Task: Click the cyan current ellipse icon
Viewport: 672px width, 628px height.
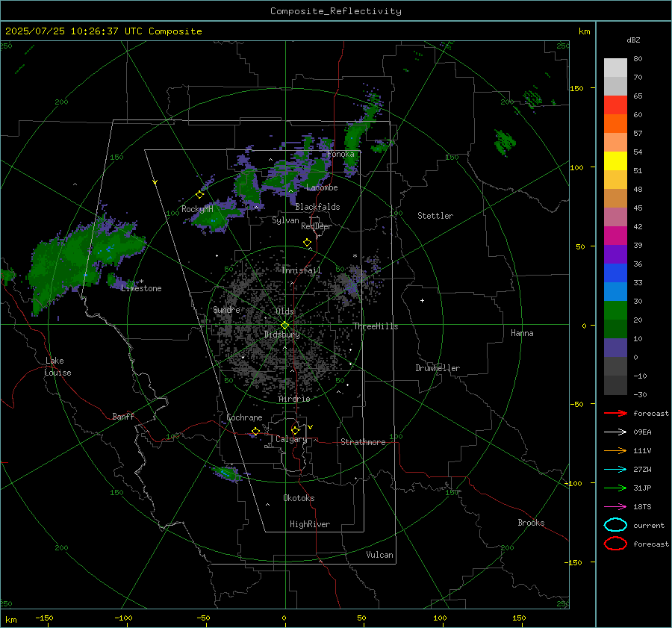Action: click(x=615, y=525)
